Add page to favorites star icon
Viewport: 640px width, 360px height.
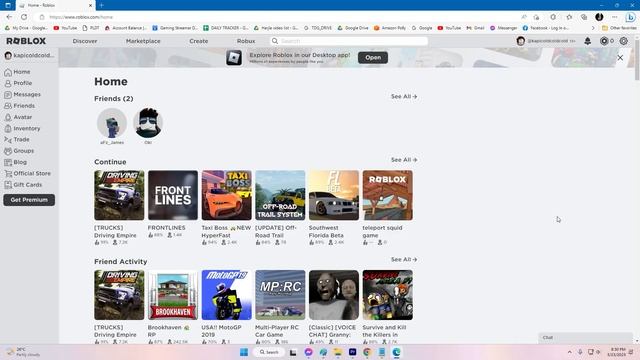point(569,17)
